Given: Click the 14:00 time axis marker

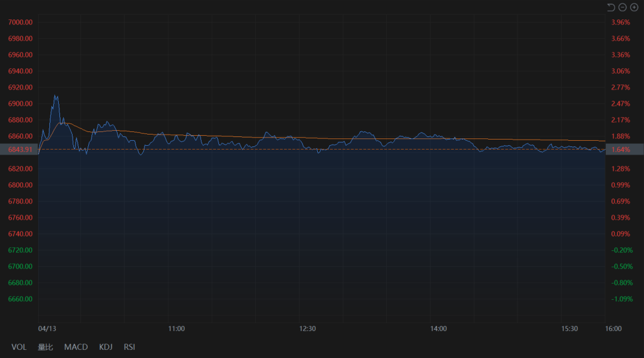Looking at the screenshot, I should coord(438,329).
